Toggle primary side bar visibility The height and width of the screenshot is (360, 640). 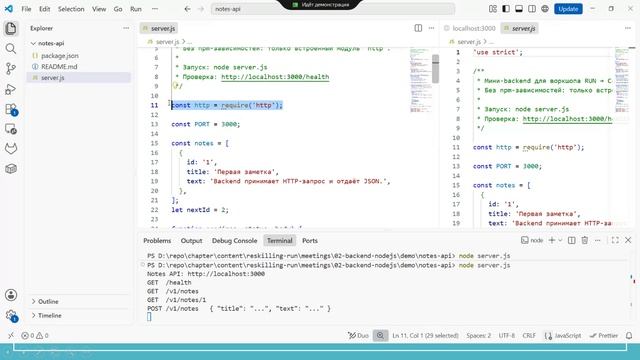pos(506,9)
